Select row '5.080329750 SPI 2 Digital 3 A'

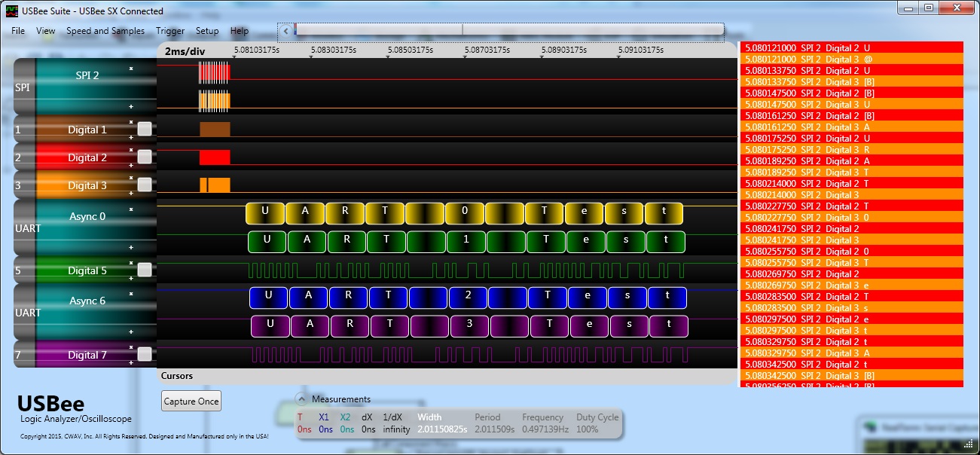(853, 353)
